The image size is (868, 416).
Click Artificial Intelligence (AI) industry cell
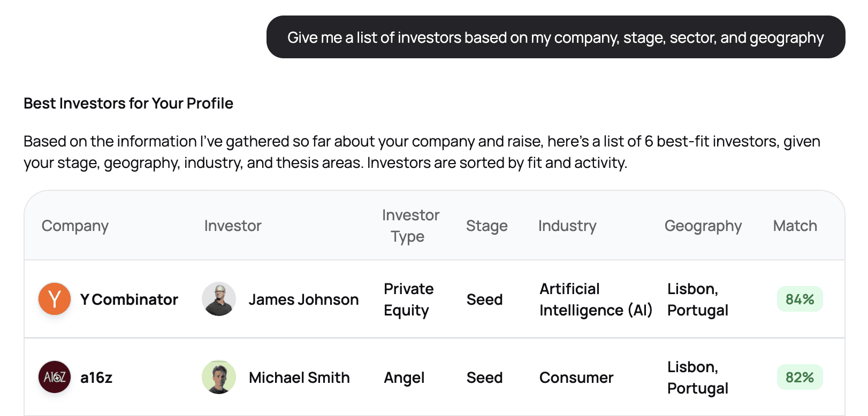596,299
